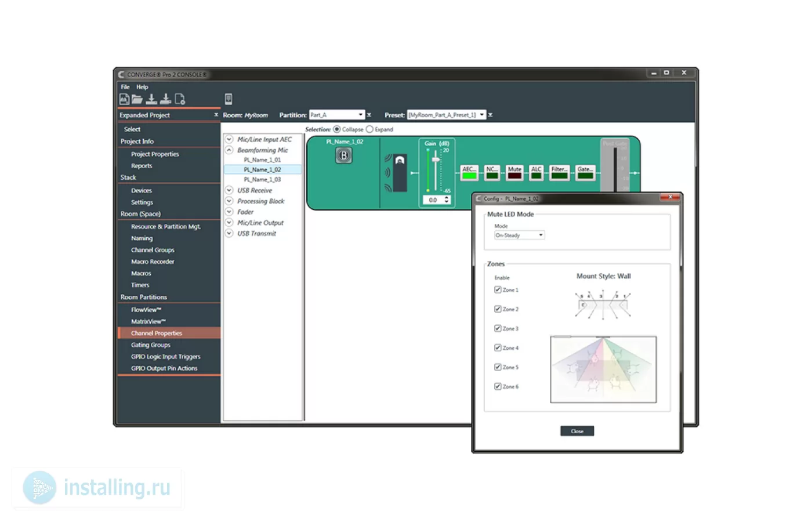Open the Partition Part_A dropdown
The image size is (812, 522).
(337, 115)
